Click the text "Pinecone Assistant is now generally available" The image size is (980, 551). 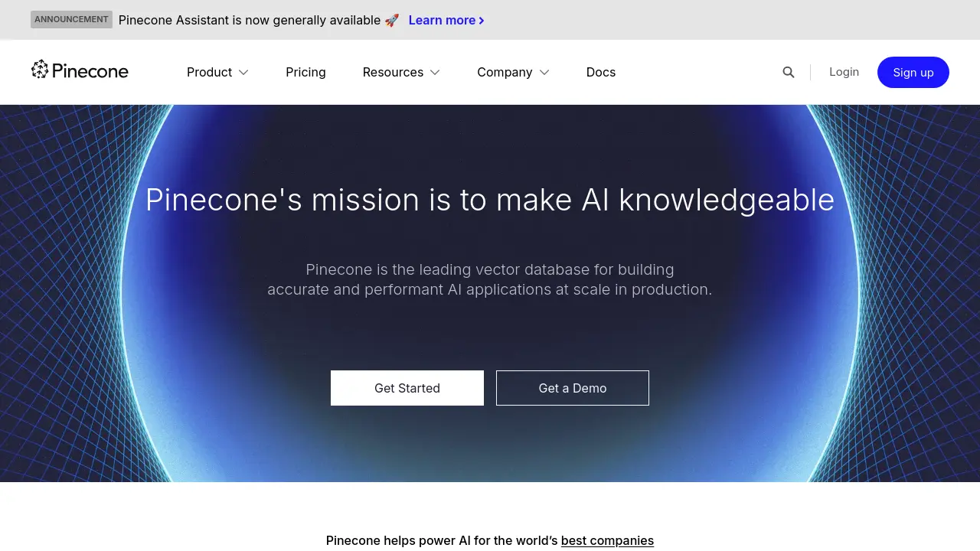[x=250, y=20]
